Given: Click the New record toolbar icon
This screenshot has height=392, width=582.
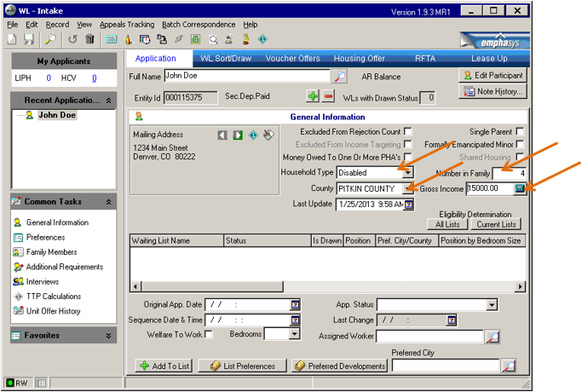Looking at the screenshot, I should click(x=12, y=39).
